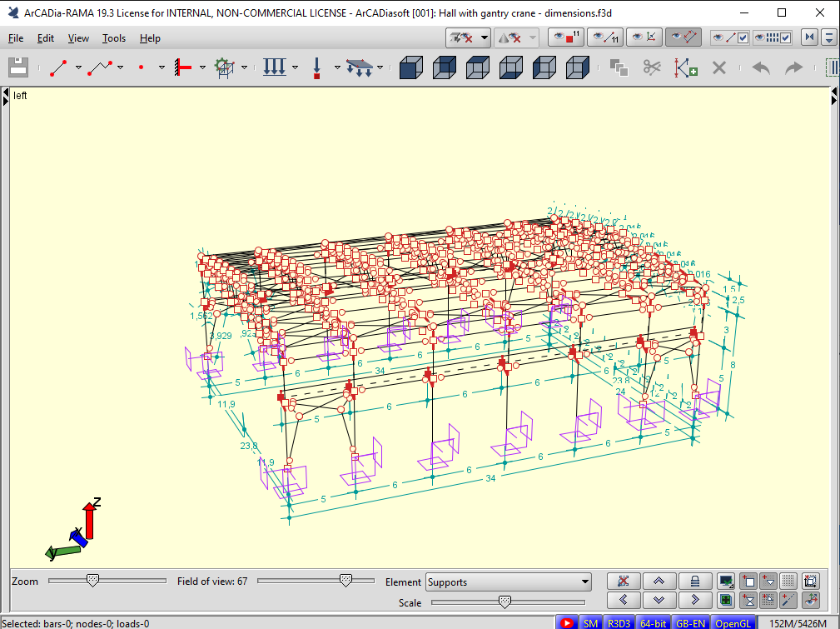Image resolution: width=840 pixels, height=629 pixels.
Task: Expand the continuous loads tool dropdown arrow
Action: (x=295, y=68)
